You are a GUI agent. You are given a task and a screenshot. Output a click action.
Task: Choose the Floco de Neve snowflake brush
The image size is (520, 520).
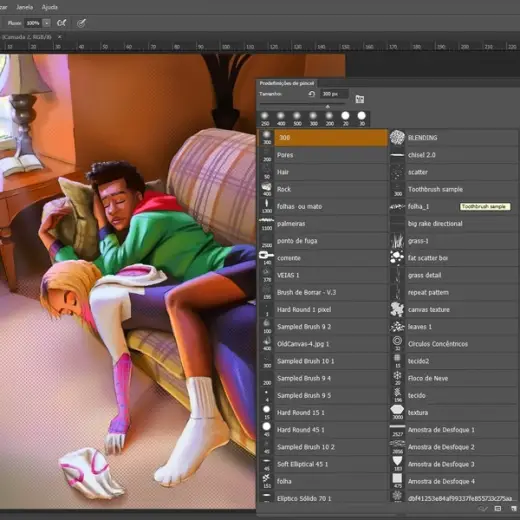pyautogui.click(x=454, y=378)
